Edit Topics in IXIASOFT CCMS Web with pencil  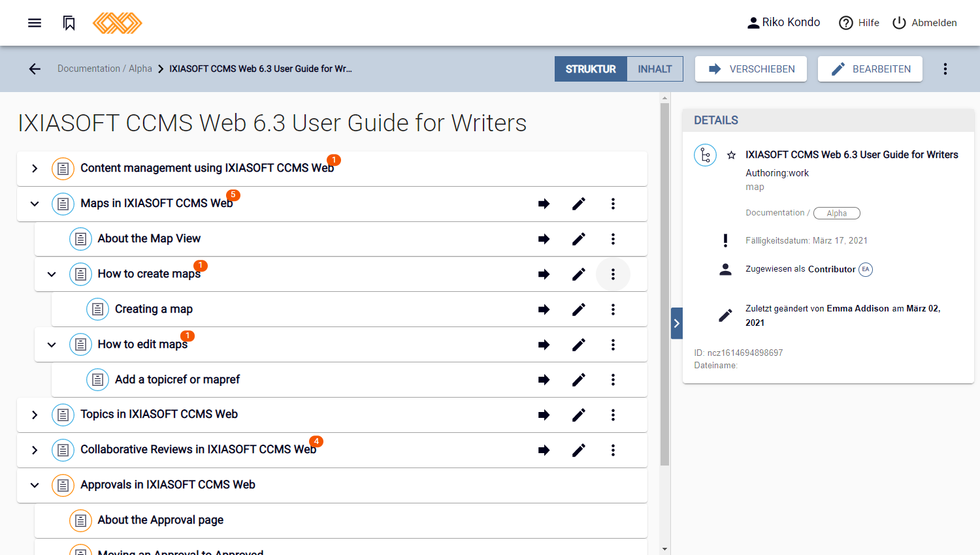(x=579, y=415)
